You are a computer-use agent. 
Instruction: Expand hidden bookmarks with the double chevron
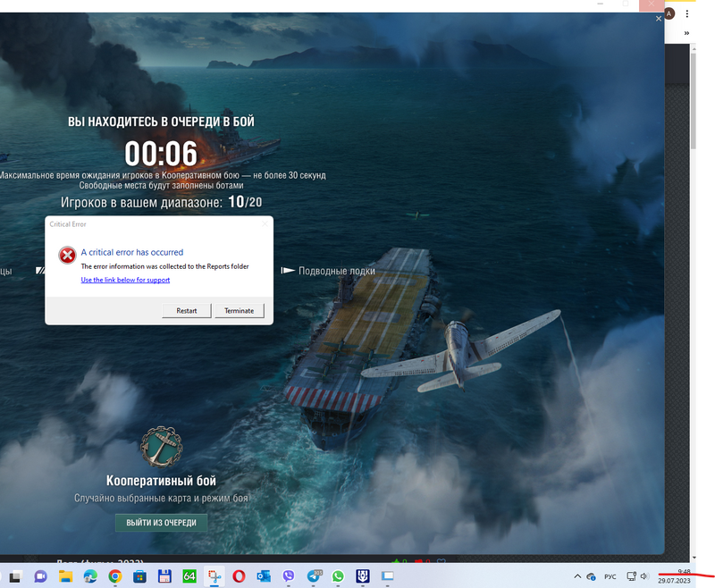pyautogui.click(x=686, y=33)
